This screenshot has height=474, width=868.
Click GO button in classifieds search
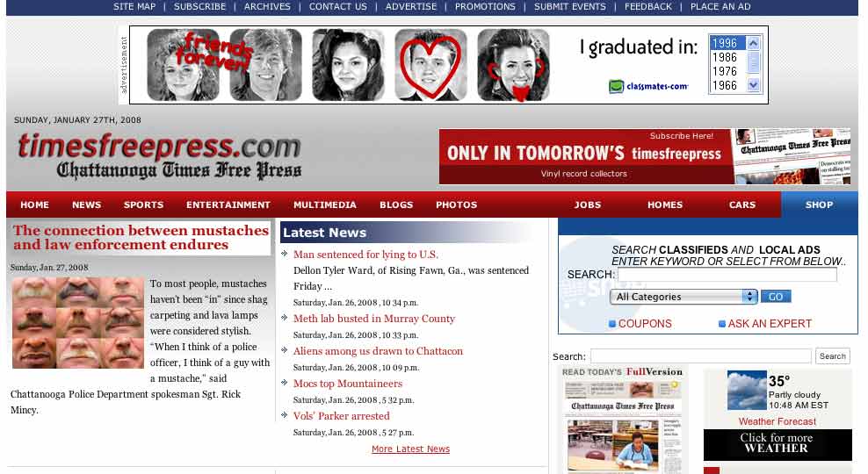(x=776, y=297)
